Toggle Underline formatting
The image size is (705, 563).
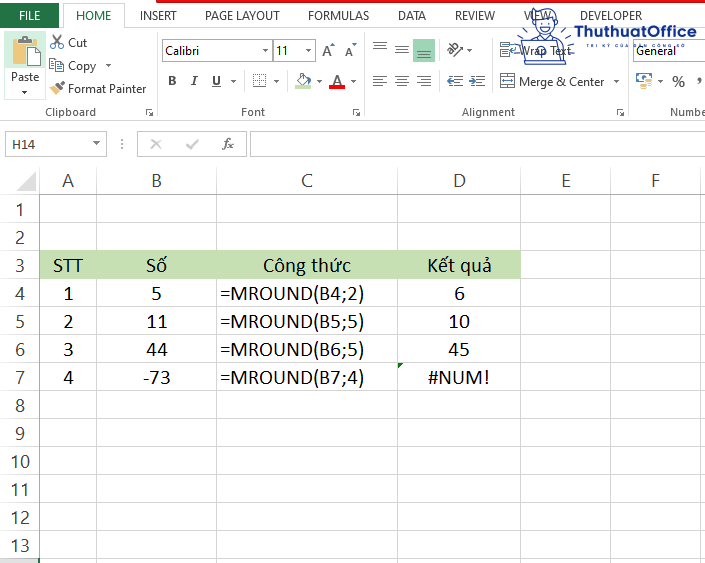coord(216,81)
